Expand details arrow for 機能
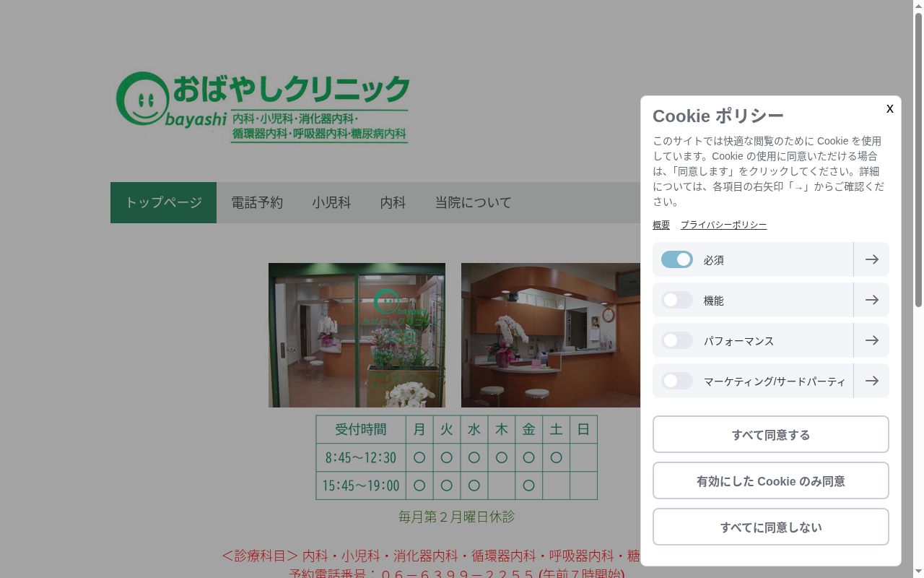This screenshot has height=578, width=924. (871, 300)
